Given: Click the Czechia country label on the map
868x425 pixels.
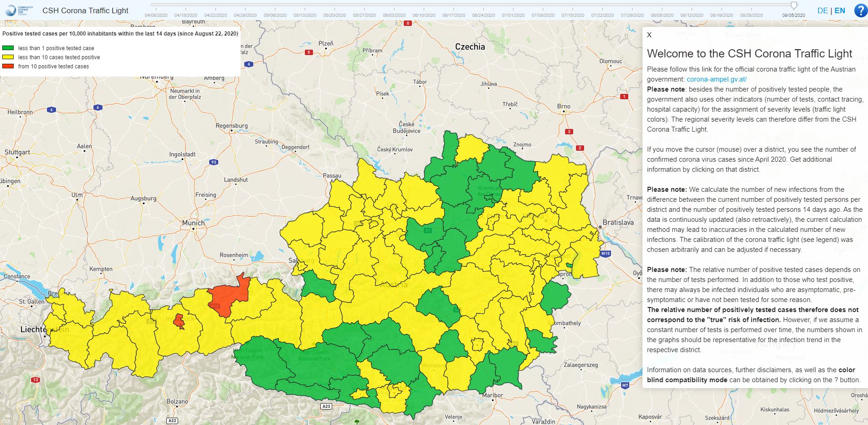Looking at the screenshot, I should click(470, 46).
